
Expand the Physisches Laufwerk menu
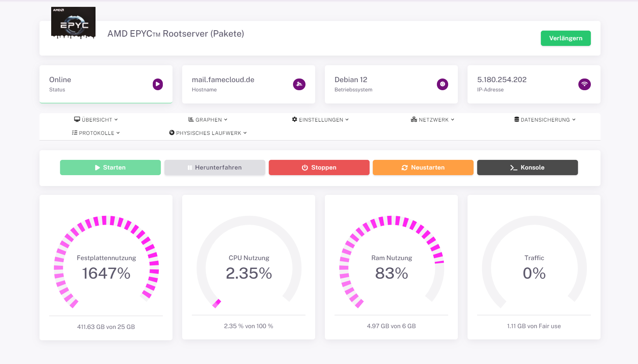[x=208, y=133]
